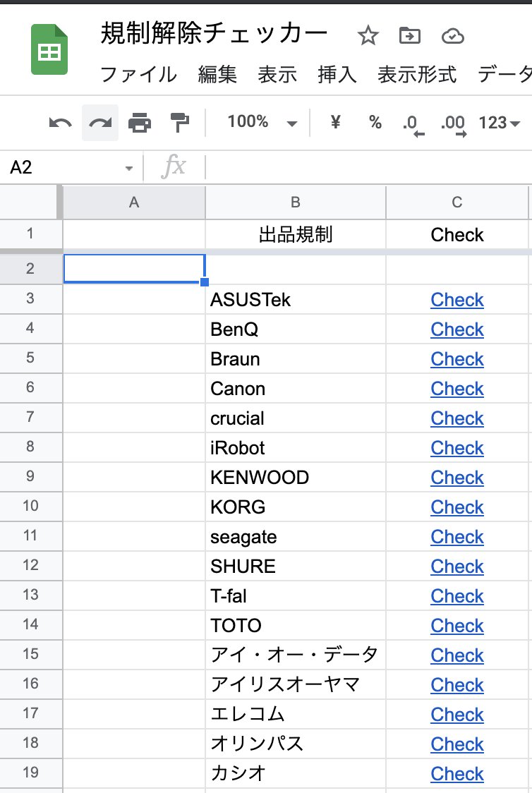The height and width of the screenshot is (793, 532).
Task: Open Check link for カシオ
Action: tap(457, 774)
